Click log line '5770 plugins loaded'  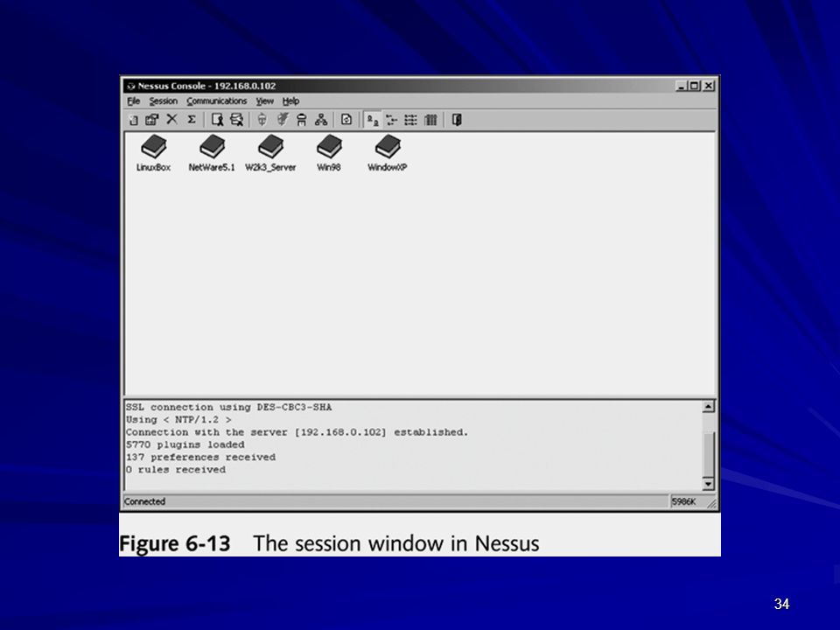[x=185, y=444]
